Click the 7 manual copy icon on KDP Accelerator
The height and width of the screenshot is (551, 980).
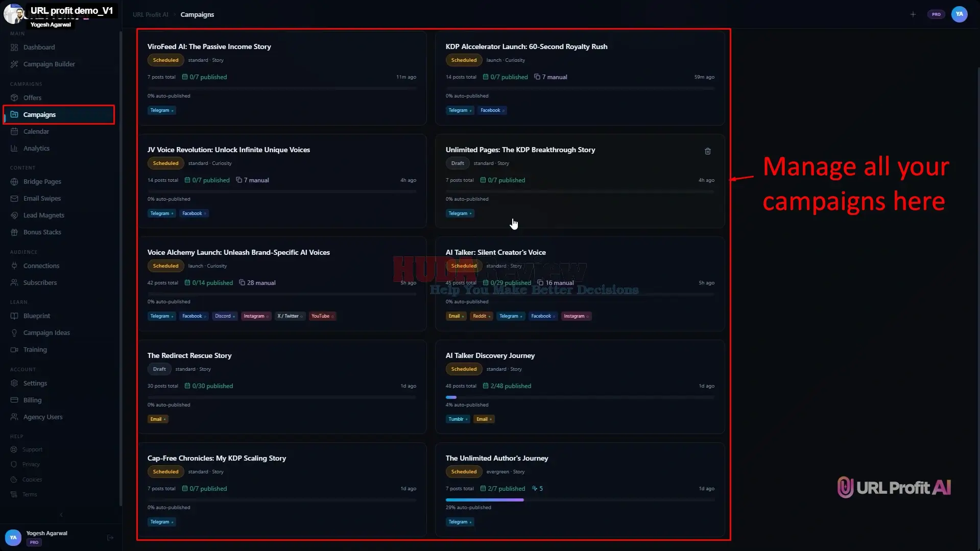point(537,77)
